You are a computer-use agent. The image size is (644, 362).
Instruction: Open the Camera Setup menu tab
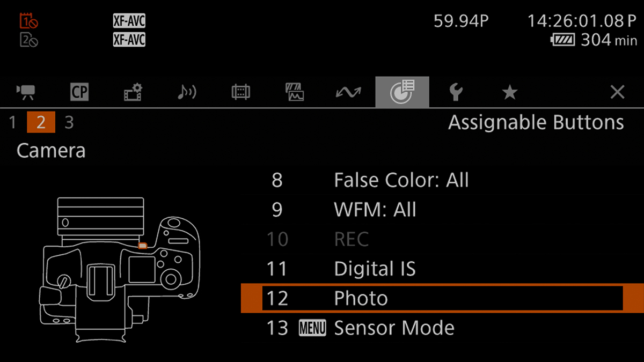tap(25, 92)
